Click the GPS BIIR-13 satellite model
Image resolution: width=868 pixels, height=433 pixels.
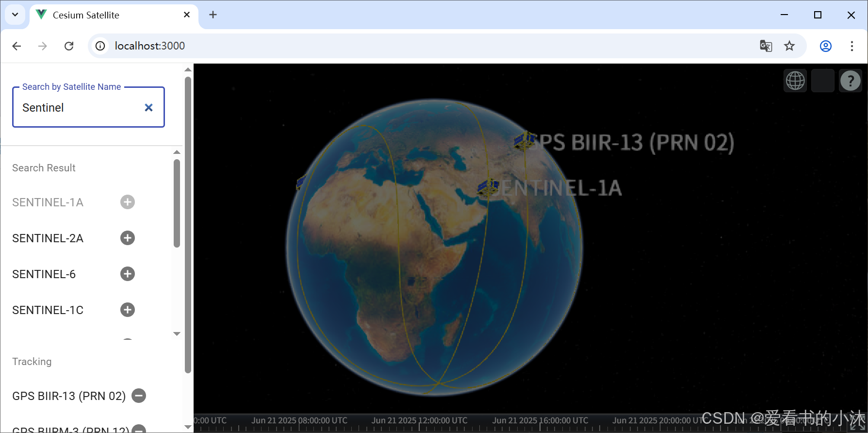[x=524, y=141]
